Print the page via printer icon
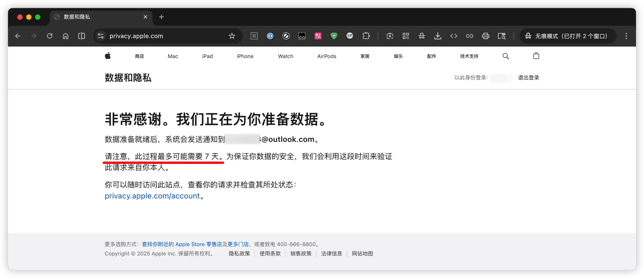The width and height of the screenshot is (644, 278). tap(486, 36)
